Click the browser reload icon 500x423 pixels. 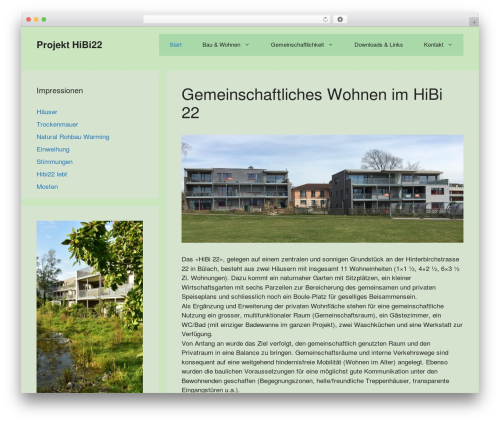click(325, 19)
